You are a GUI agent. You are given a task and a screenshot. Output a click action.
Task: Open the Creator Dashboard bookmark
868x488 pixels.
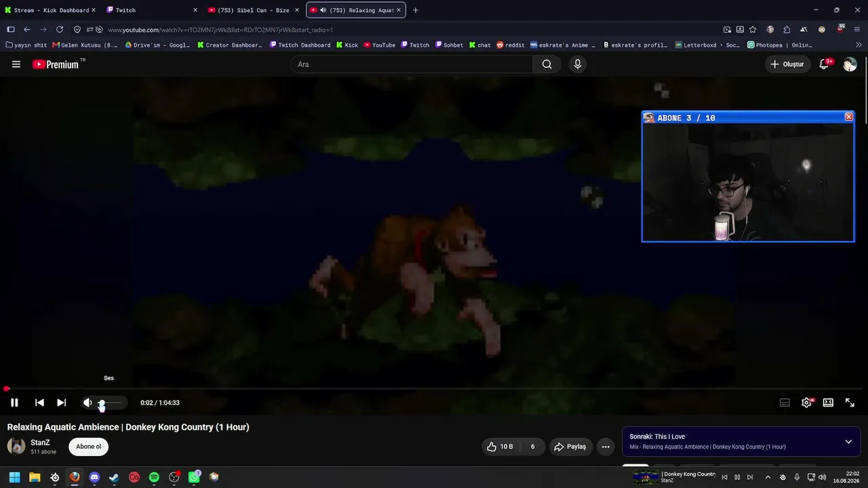230,45
